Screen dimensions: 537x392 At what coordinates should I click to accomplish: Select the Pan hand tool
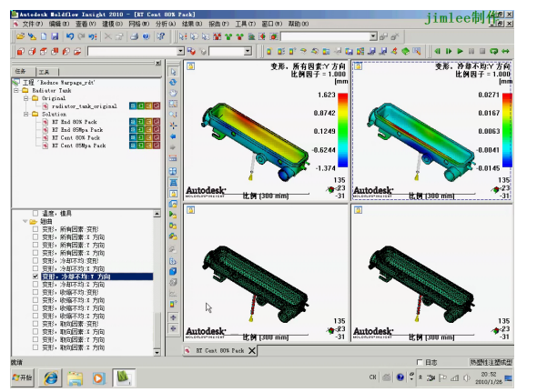(x=173, y=93)
